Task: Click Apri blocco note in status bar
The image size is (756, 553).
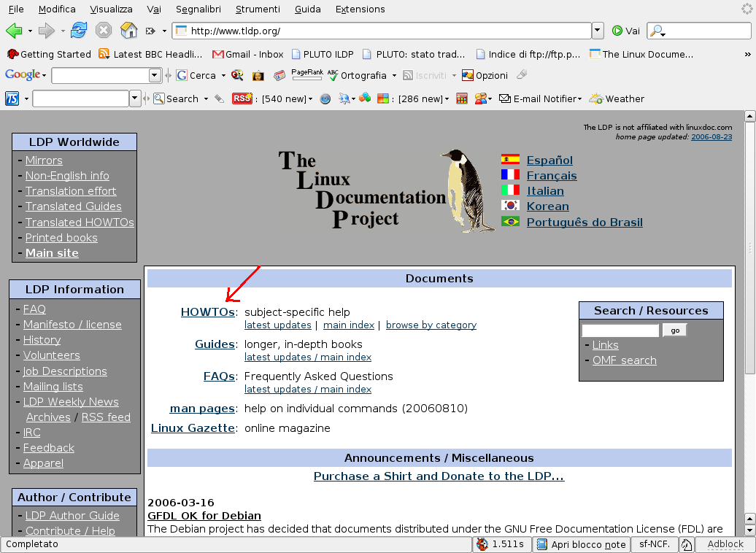Action: [x=580, y=544]
